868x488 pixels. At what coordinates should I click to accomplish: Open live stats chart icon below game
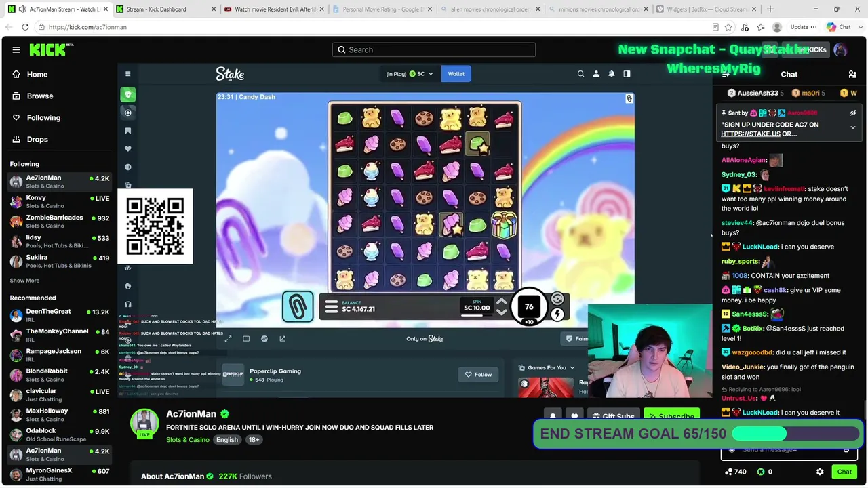coord(264,339)
